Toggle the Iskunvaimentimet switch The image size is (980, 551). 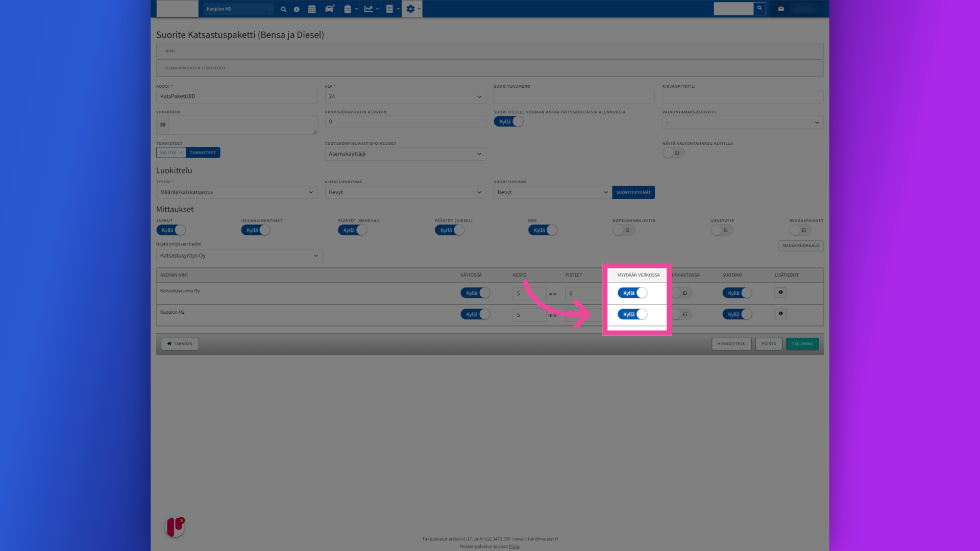click(x=256, y=230)
